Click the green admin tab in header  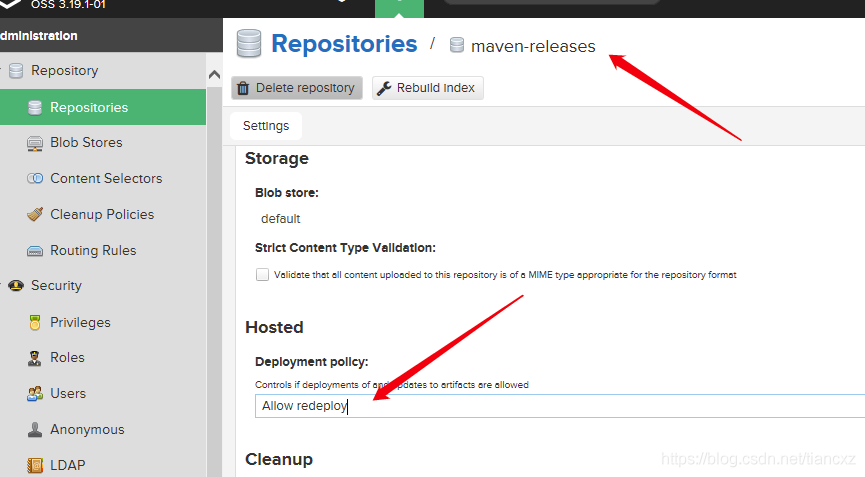[399, 8]
